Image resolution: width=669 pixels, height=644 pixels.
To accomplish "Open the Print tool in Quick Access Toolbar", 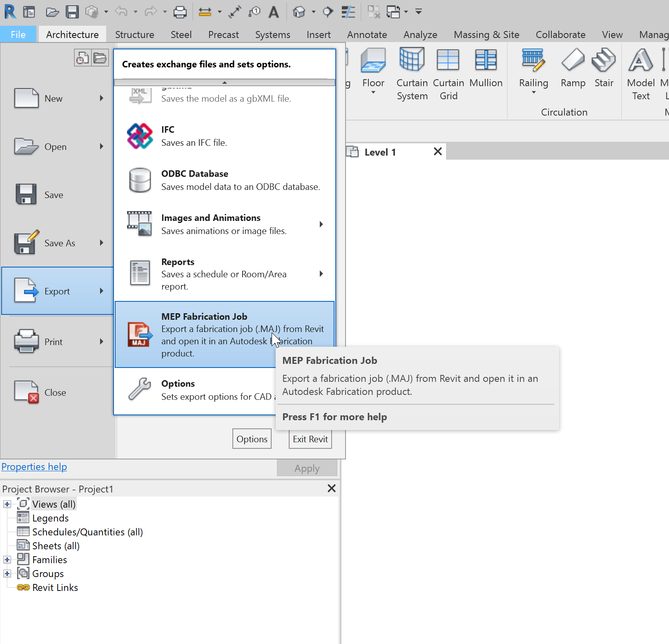I will [180, 12].
